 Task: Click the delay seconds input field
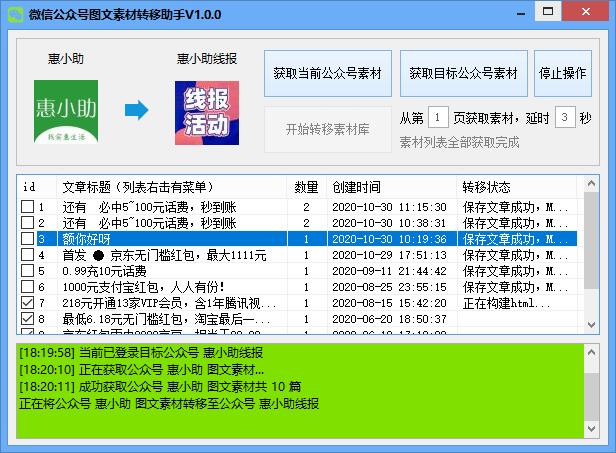[565, 118]
